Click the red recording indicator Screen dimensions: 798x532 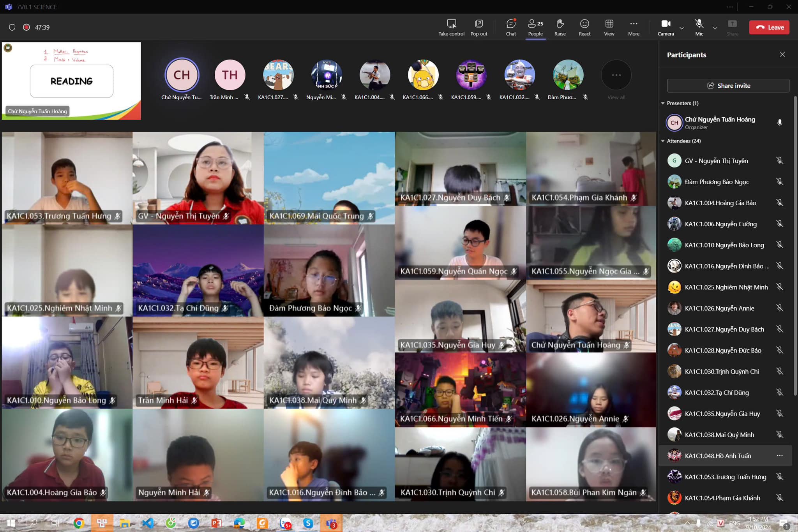click(x=26, y=27)
